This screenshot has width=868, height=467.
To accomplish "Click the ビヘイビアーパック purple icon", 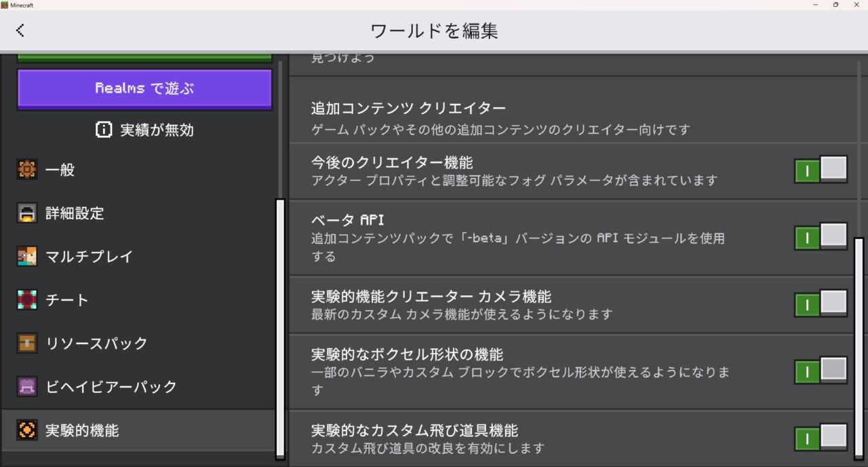I will [27, 387].
